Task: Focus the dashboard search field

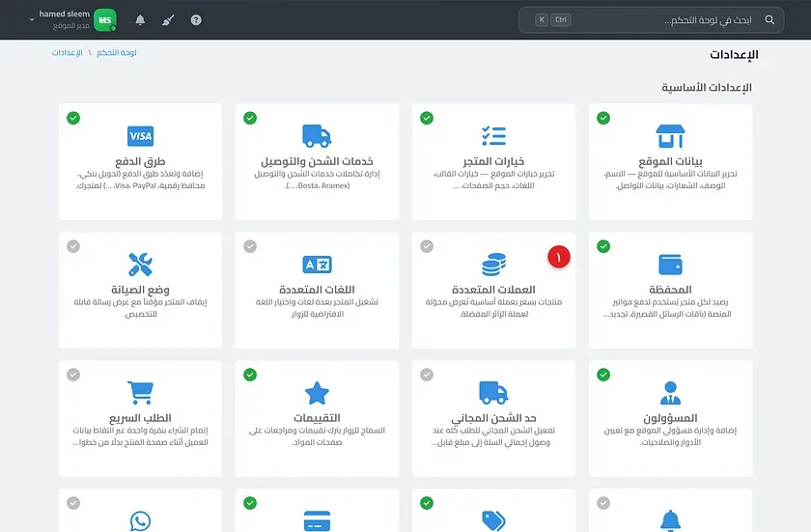Action: coord(651,19)
